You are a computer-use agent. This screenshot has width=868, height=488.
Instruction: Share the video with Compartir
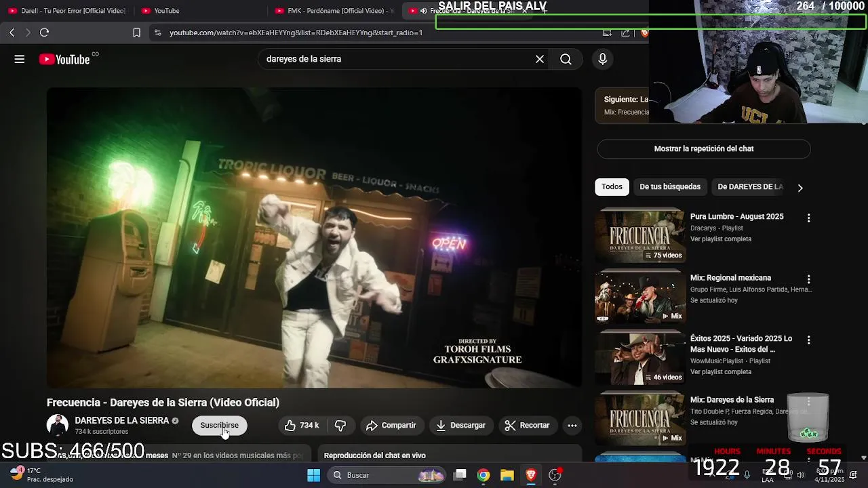click(x=391, y=426)
